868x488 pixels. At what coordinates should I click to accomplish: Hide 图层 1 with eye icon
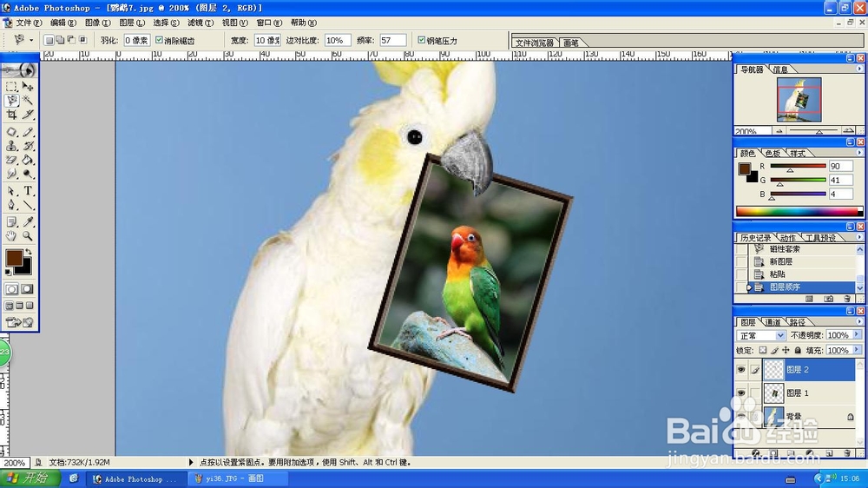tap(741, 392)
